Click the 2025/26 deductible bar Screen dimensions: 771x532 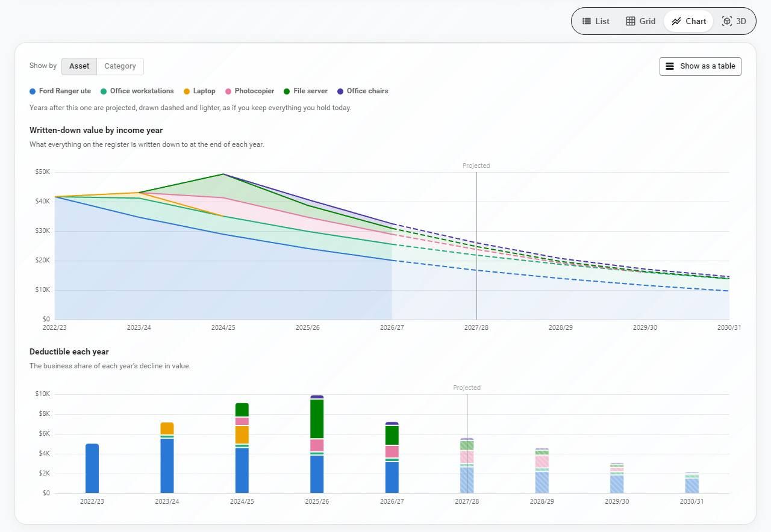[317, 444]
